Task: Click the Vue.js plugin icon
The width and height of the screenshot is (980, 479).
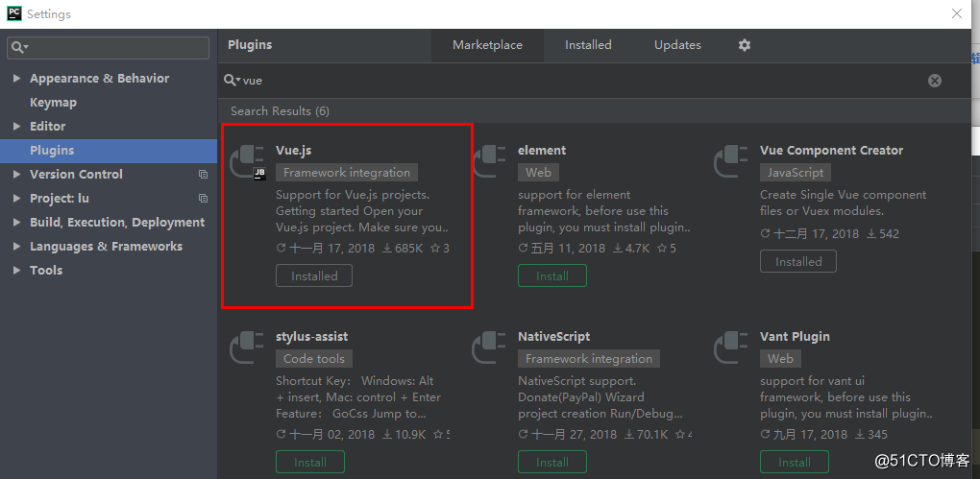Action: click(248, 163)
